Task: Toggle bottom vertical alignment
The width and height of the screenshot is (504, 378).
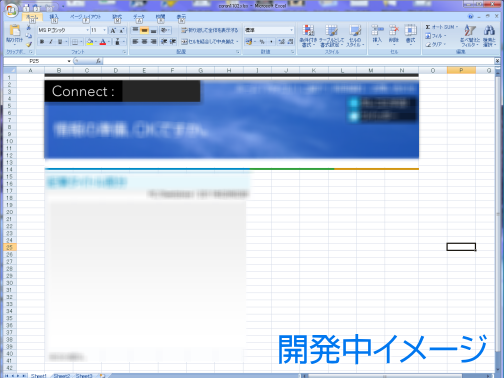Action: point(153,30)
